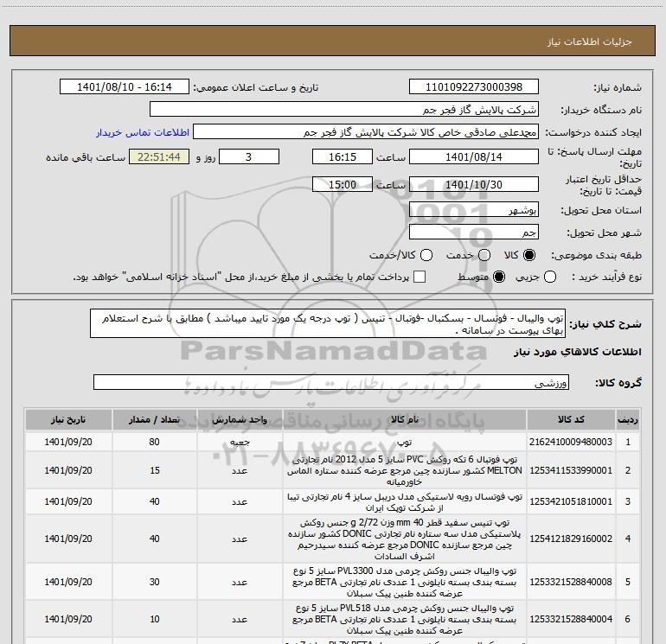The width and height of the screenshot is (666, 644).
Task: Click the response deadline date 1401/08/14
Action: (x=474, y=156)
